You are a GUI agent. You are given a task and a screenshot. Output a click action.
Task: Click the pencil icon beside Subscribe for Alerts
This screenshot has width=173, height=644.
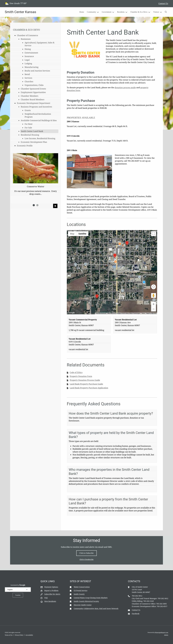tap(41, 594)
